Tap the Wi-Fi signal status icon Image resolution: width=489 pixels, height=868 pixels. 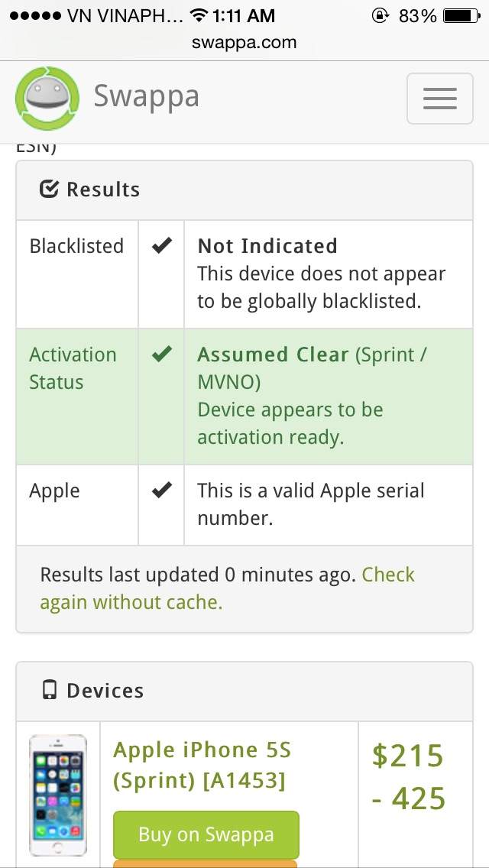199,16
